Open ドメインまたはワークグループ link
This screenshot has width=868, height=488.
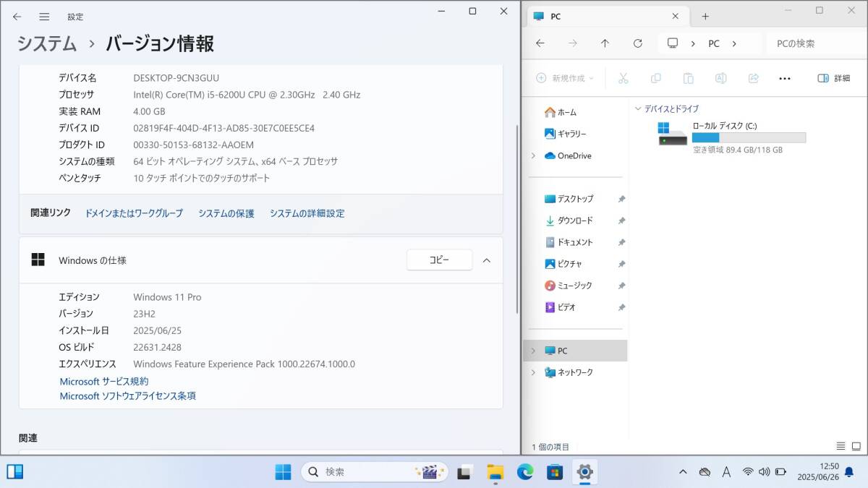(134, 213)
